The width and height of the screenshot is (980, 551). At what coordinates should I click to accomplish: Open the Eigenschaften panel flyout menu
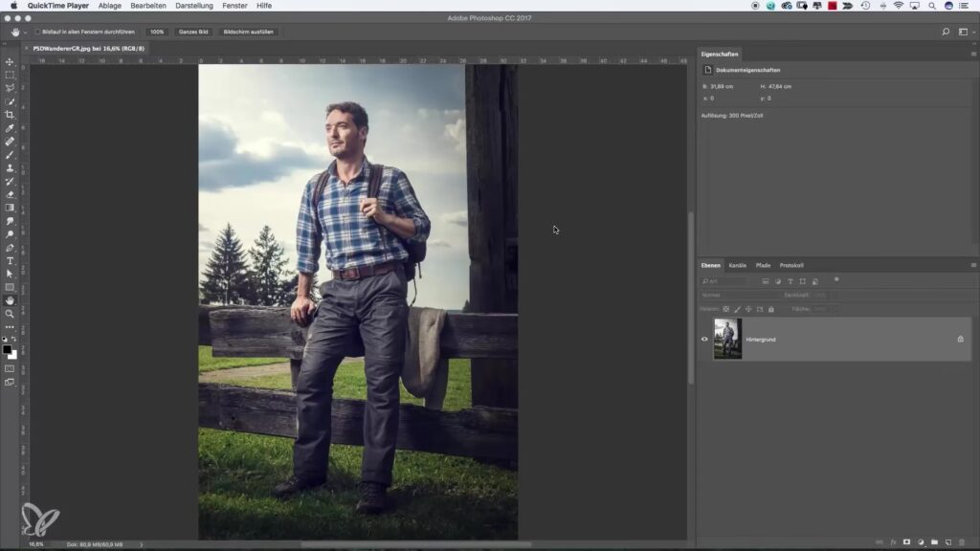[x=973, y=55]
